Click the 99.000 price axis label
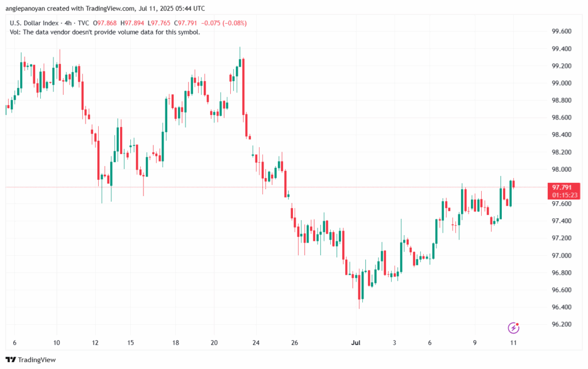The image size is (588, 369). [562, 83]
